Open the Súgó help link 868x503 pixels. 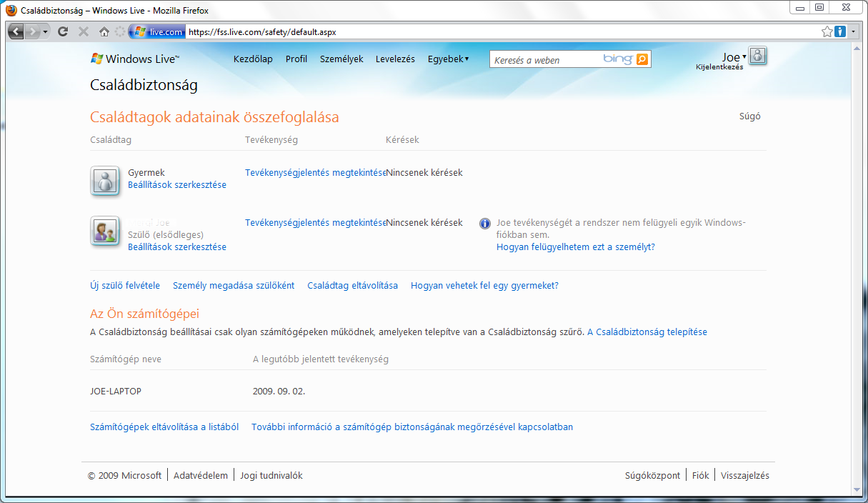749,116
